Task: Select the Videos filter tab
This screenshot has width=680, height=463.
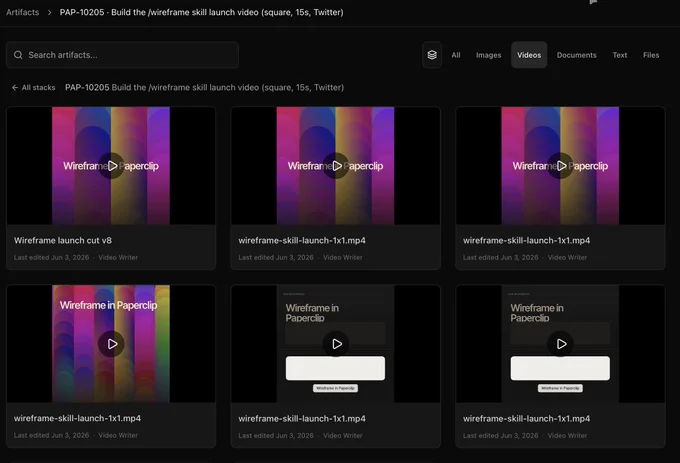Action: pyautogui.click(x=529, y=55)
